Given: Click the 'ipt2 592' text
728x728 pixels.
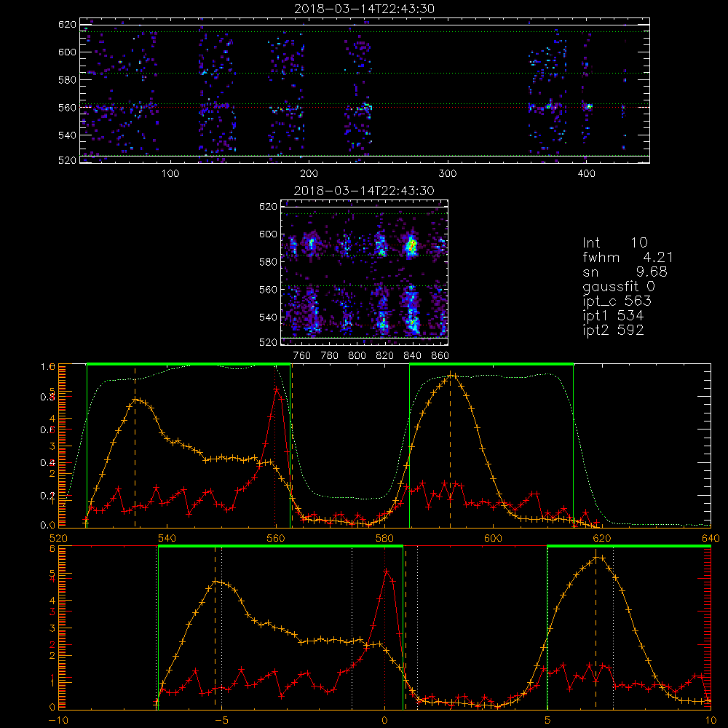Looking at the screenshot, I should point(613,330).
